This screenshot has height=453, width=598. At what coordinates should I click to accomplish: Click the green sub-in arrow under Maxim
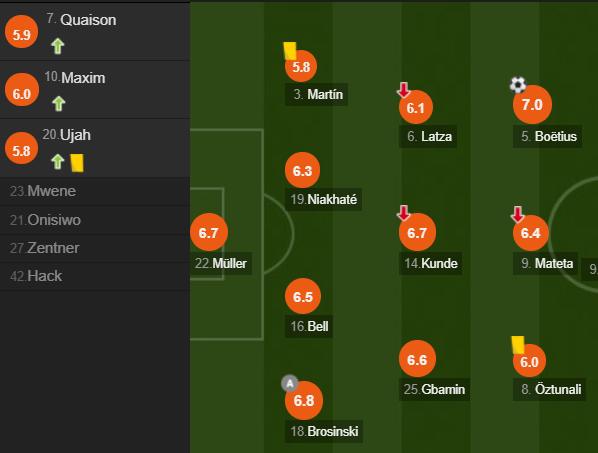point(59,103)
